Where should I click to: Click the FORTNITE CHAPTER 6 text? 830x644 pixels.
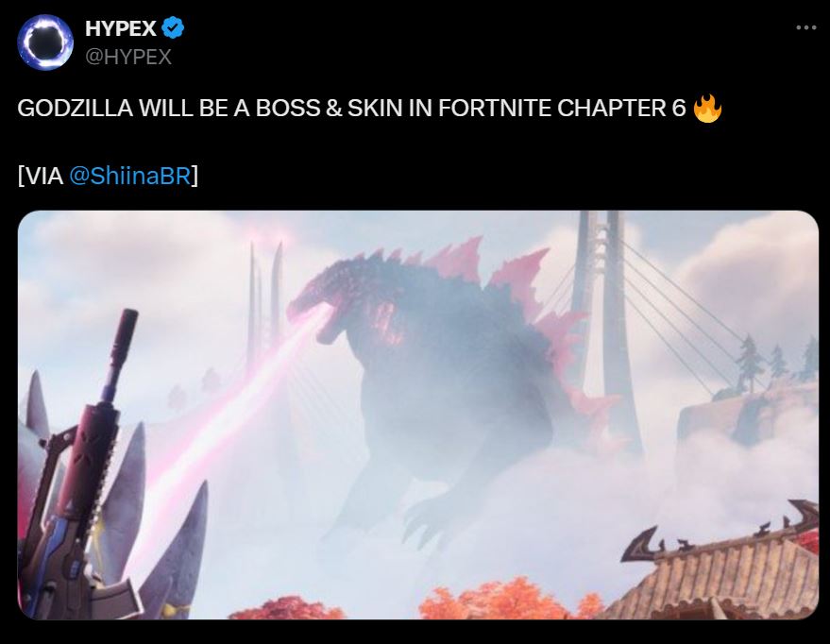point(562,109)
